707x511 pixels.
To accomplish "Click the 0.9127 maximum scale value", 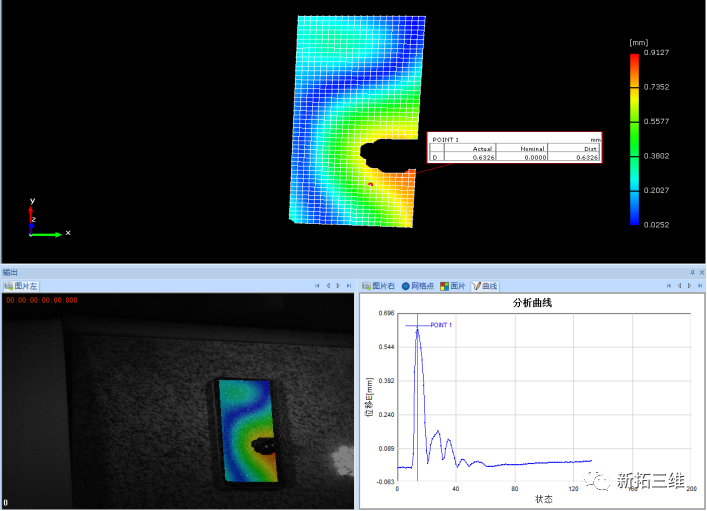I will (656, 52).
